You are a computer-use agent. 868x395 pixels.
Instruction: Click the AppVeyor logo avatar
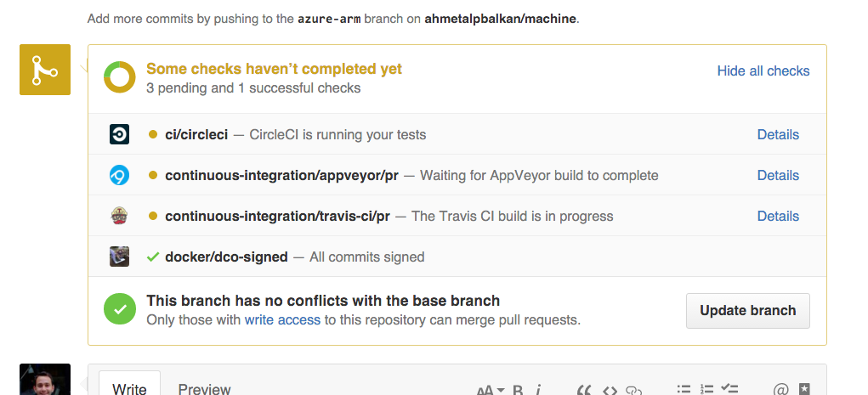[x=120, y=175]
